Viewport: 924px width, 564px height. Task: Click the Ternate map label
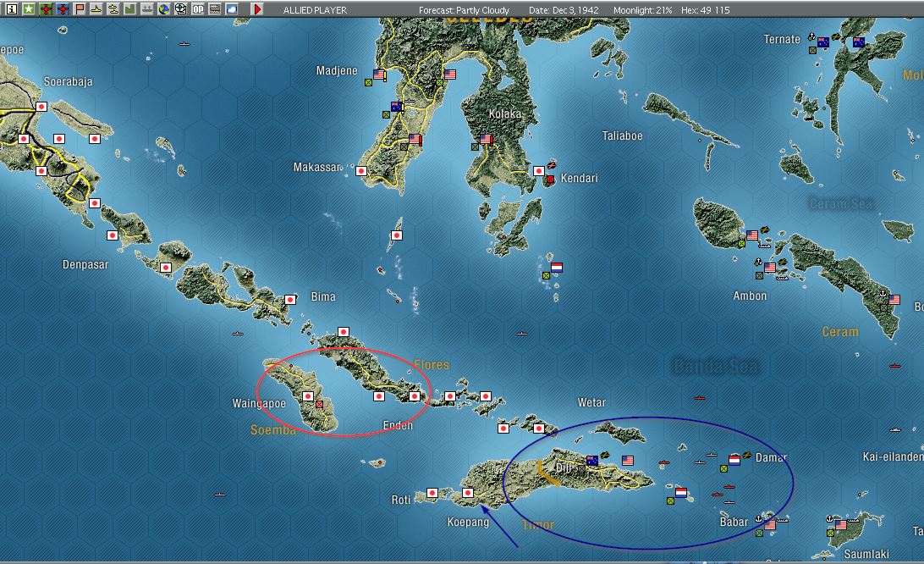[x=781, y=40]
